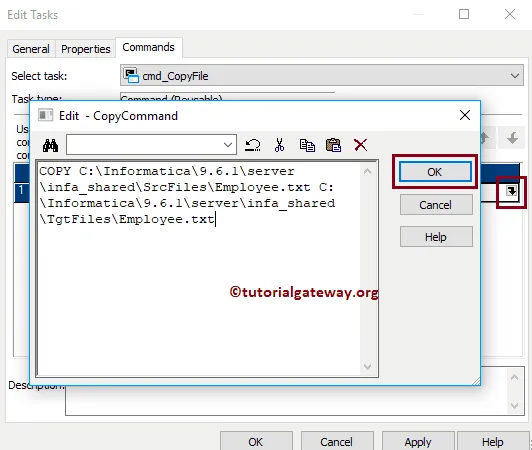Close the Edit Tasks window
The image size is (532, 450).
coord(510,14)
